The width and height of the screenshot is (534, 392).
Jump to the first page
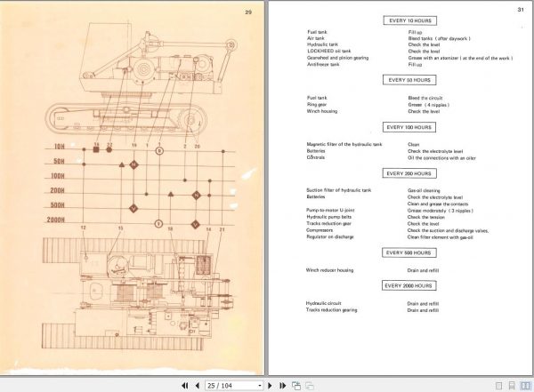tap(184, 385)
